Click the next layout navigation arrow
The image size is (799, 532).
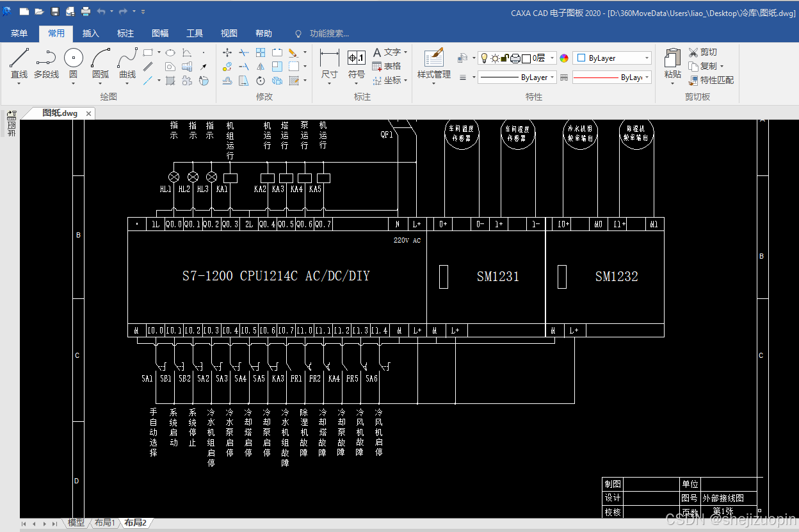(x=45, y=524)
